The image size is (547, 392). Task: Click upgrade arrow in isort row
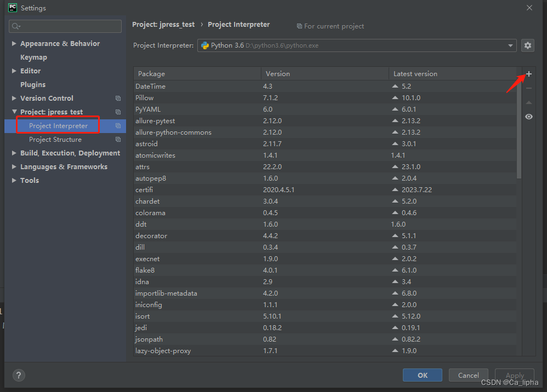(395, 316)
